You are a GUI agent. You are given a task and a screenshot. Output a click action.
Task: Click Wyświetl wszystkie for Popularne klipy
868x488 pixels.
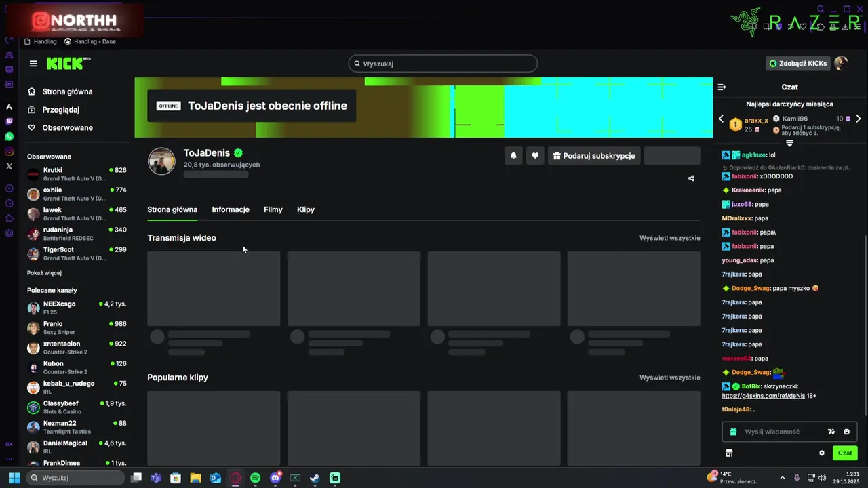(670, 378)
